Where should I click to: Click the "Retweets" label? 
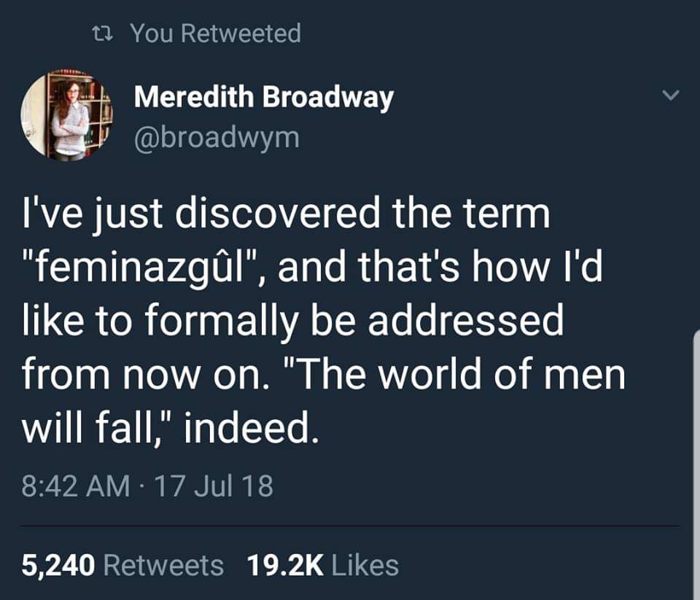(164, 565)
